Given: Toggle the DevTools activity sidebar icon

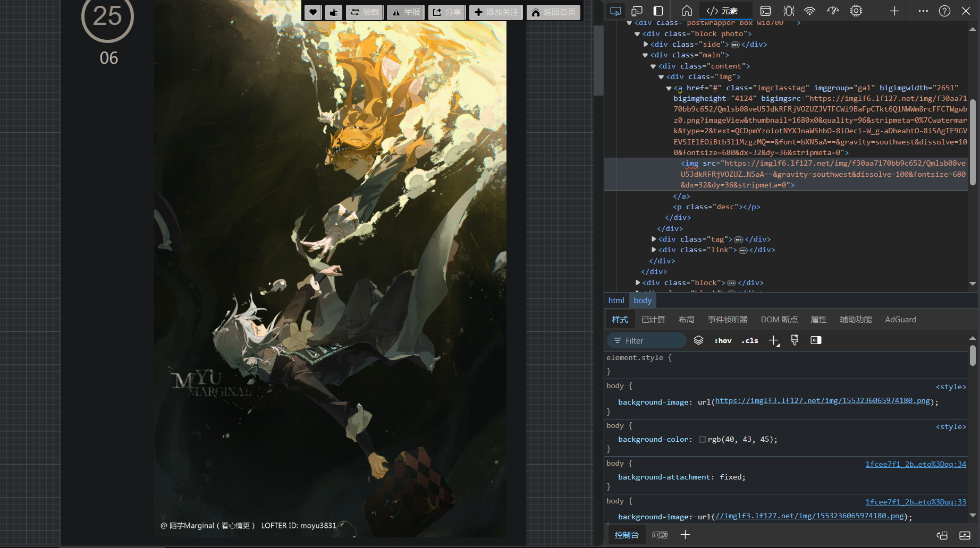Looking at the screenshot, I should click(658, 11).
